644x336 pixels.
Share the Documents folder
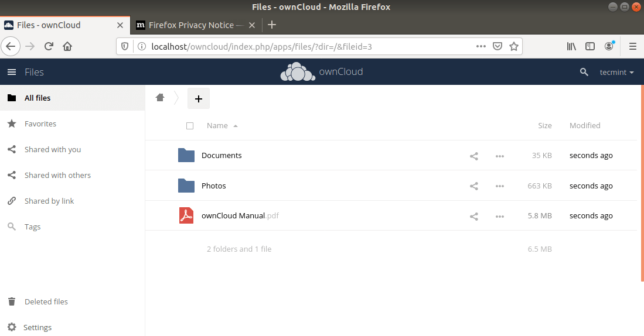(474, 156)
